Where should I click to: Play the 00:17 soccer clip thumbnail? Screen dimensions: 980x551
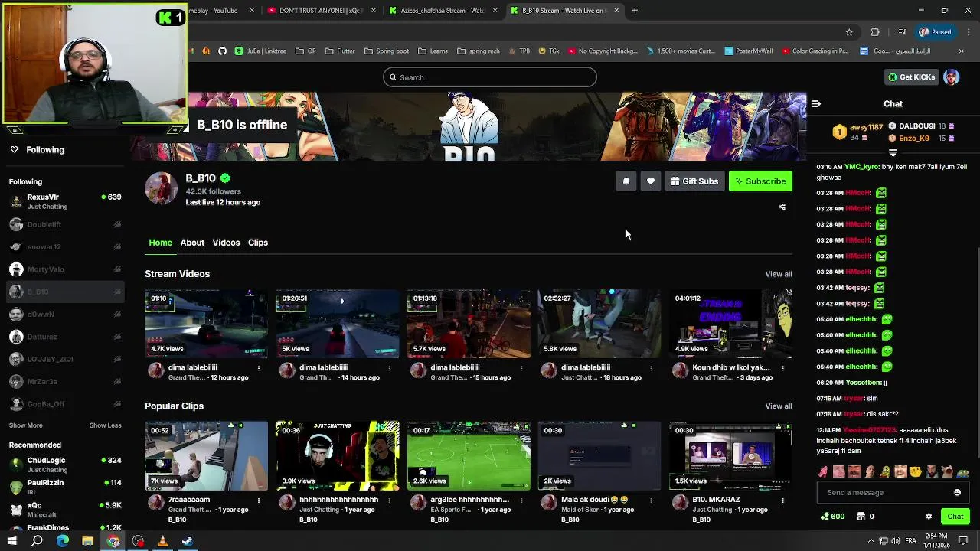[x=469, y=456]
